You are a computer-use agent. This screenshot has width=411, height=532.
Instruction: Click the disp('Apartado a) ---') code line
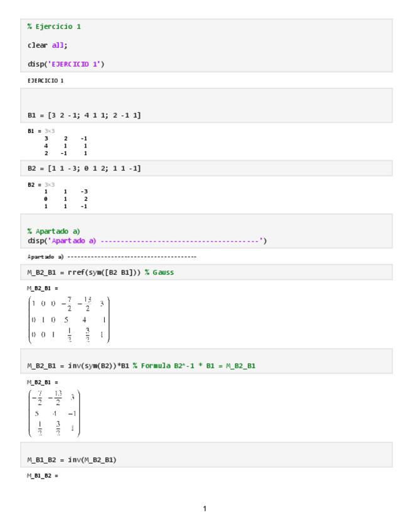coord(147,240)
